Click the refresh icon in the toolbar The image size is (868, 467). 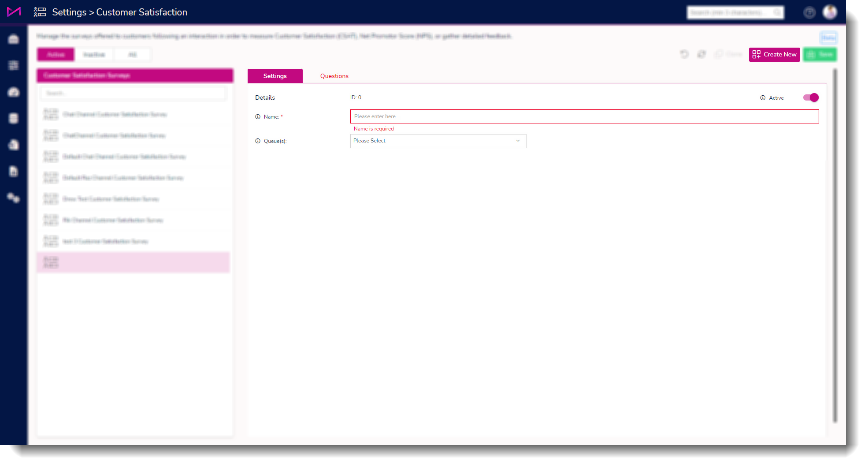[701, 54]
